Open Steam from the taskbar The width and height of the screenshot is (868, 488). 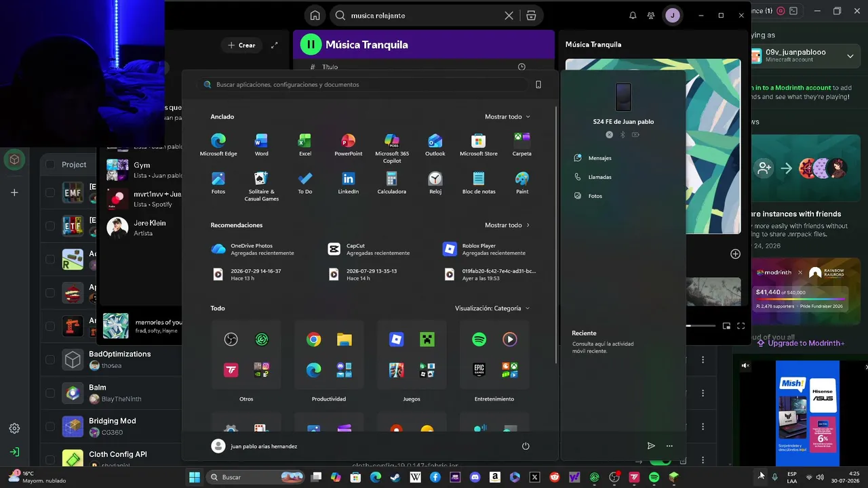click(x=395, y=477)
